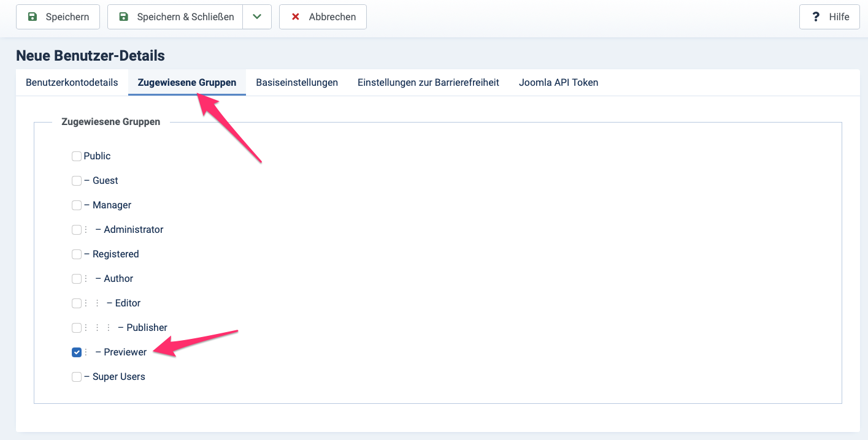
Task: Switch to the Benutzerkontodetails tab
Action: 72,82
